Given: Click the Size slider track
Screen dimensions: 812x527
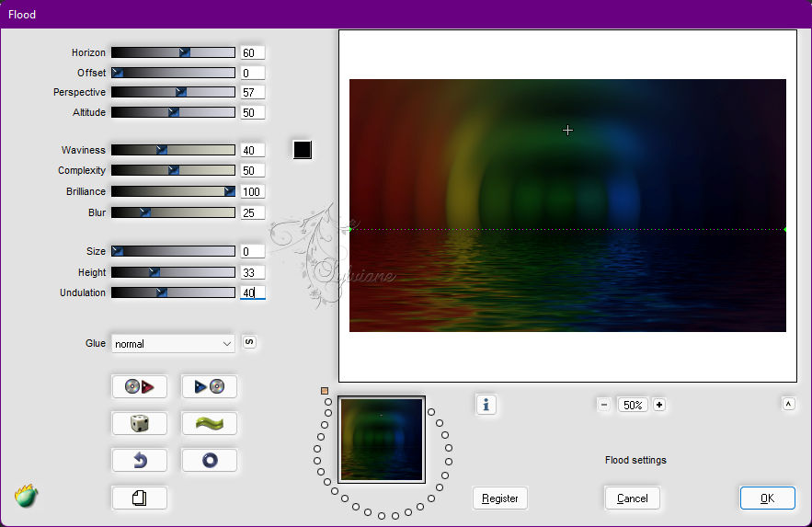Looking at the screenshot, I should [173, 251].
